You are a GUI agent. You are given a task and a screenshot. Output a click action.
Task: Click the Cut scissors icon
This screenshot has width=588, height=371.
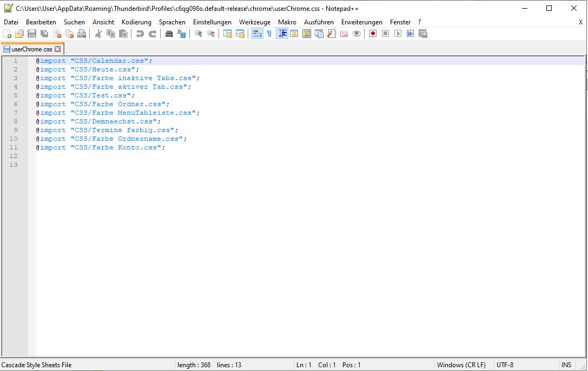pyautogui.click(x=98, y=34)
